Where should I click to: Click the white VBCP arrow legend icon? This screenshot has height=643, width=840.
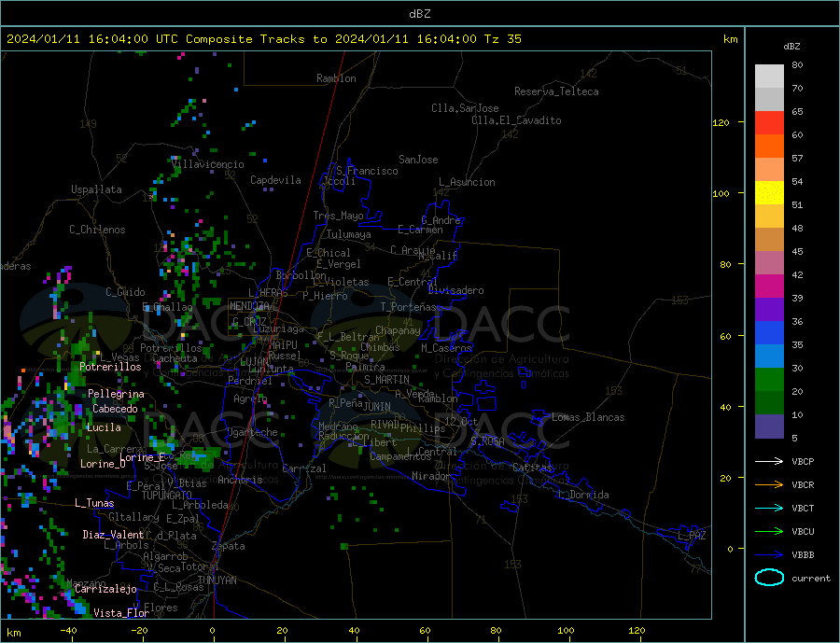769,461
